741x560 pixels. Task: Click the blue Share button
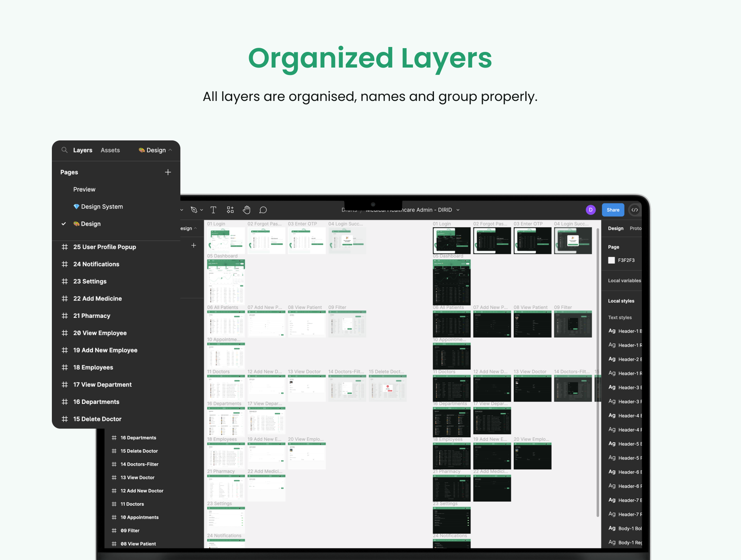pos(613,210)
